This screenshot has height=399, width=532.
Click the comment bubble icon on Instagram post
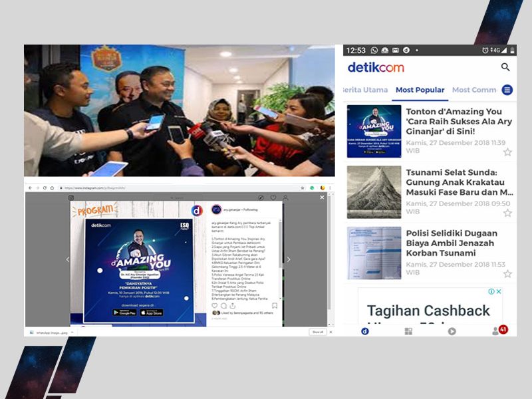(223, 306)
